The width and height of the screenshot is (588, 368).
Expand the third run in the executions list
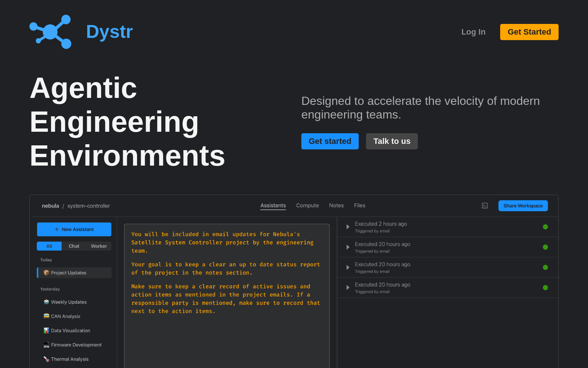[x=348, y=267]
